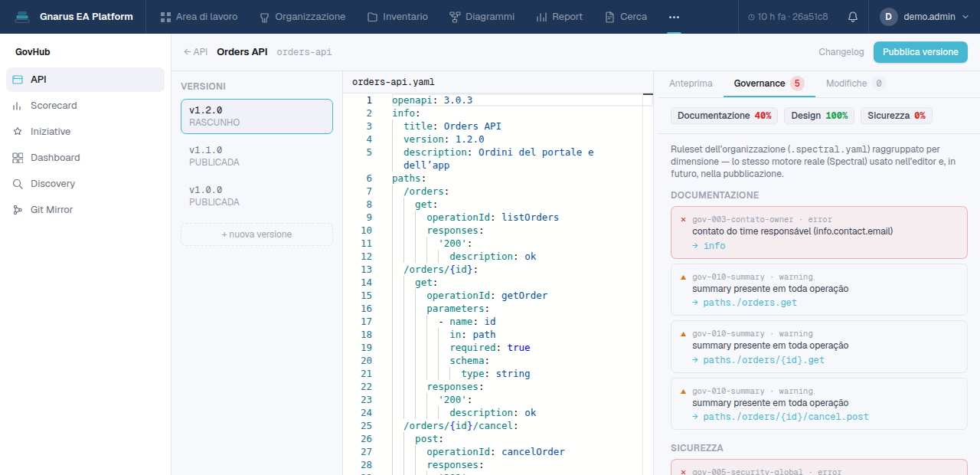Open the Organizzazione menu
The height and width of the screenshot is (475, 980).
click(302, 16)
